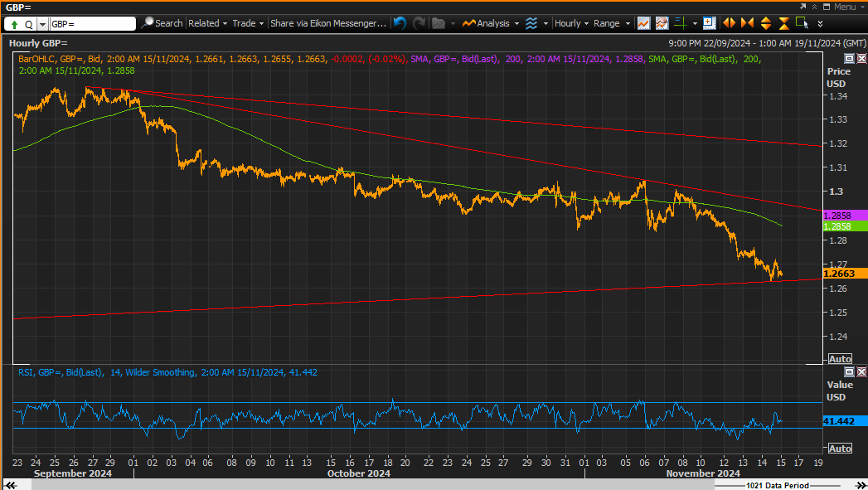Click the blue wavy lines icon
Image resolution: width=868 pixels, height=490 pixels.
tap(531, 23)
